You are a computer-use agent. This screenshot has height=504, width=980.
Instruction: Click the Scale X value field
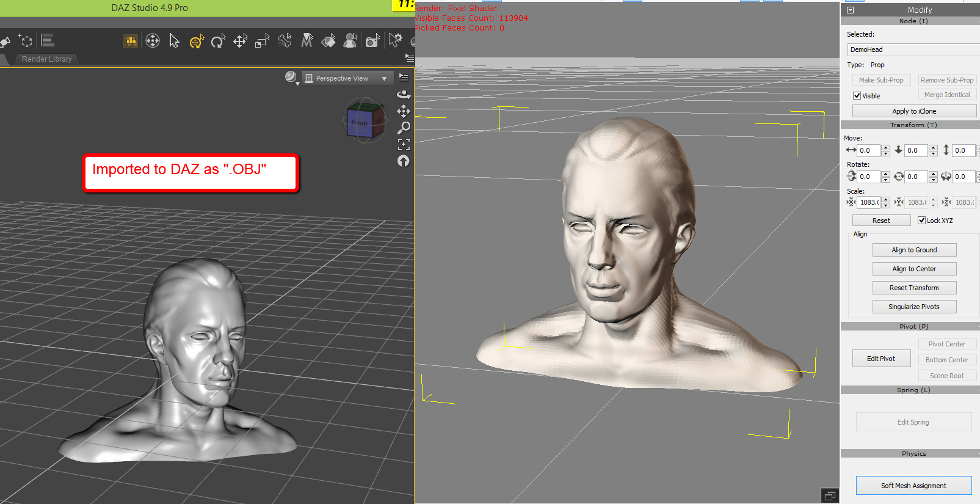coord(868,202)
